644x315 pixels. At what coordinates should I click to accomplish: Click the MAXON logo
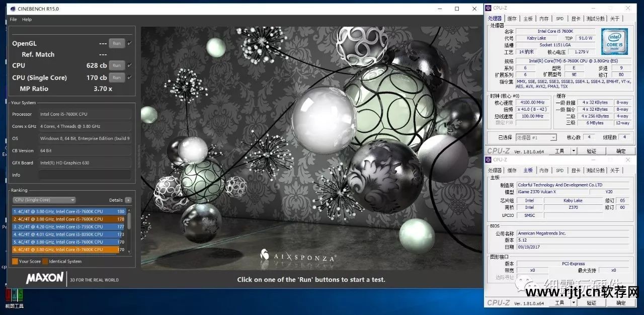(45, 278)
